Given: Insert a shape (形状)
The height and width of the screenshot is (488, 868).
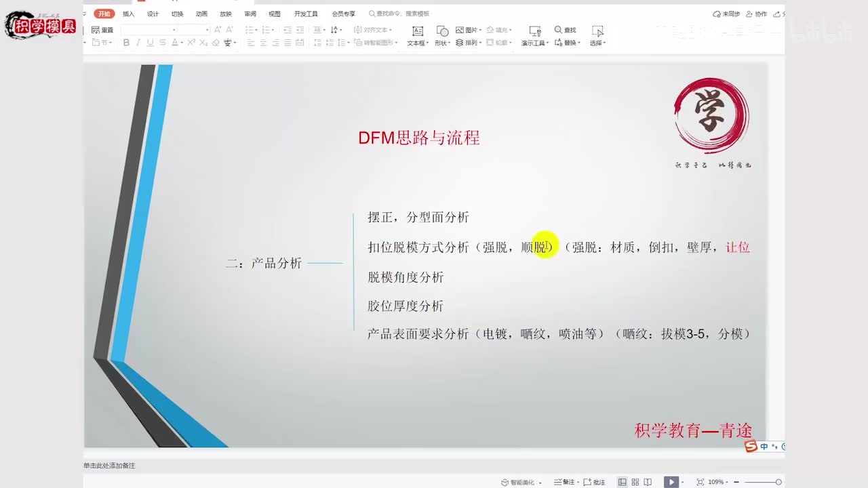Looking at the screenshot, I should point(441,36).
